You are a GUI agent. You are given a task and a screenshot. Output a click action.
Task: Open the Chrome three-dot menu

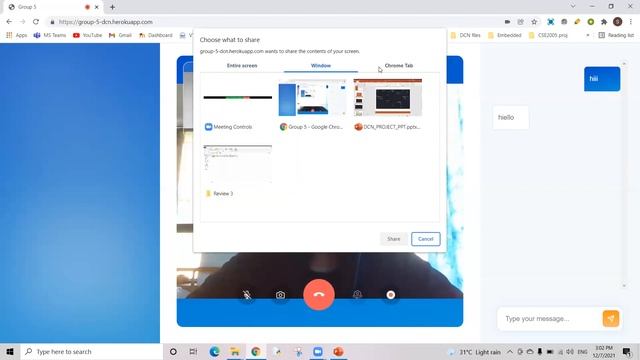pos(631,22)
